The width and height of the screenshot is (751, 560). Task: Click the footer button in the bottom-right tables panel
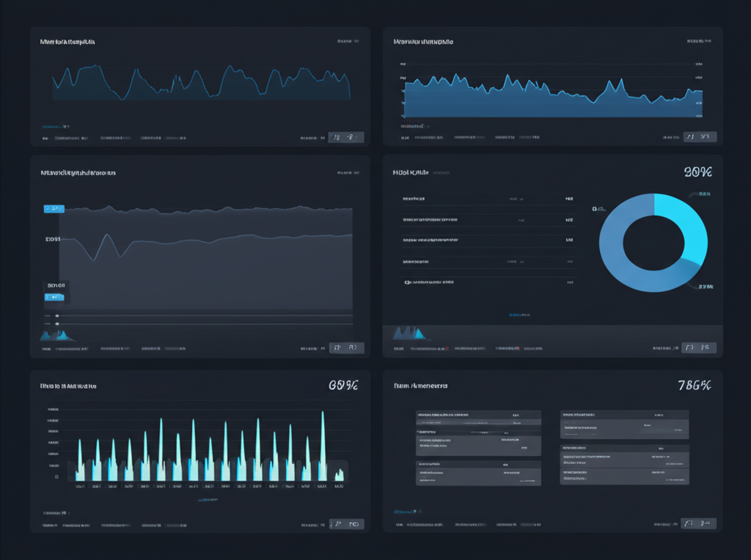699,523
